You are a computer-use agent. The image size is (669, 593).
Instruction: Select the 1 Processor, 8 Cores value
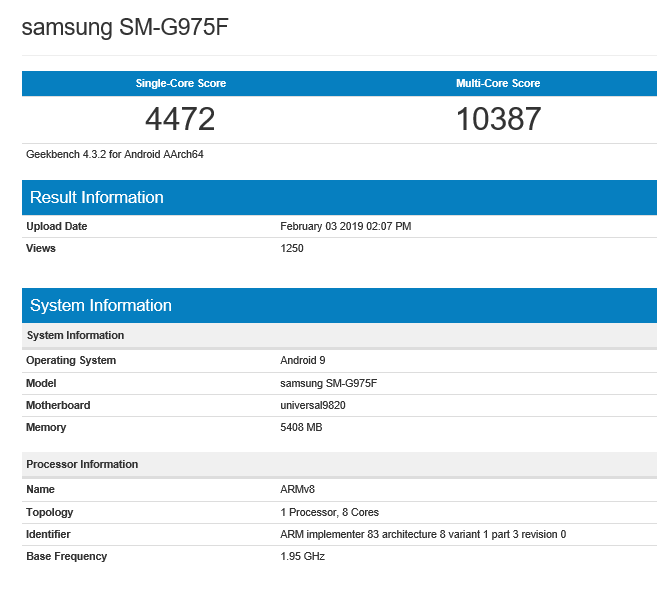coord(329,512)
